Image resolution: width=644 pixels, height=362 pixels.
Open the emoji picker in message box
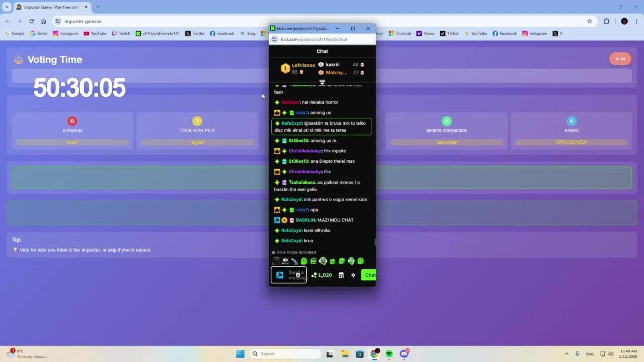pos(298,275)
